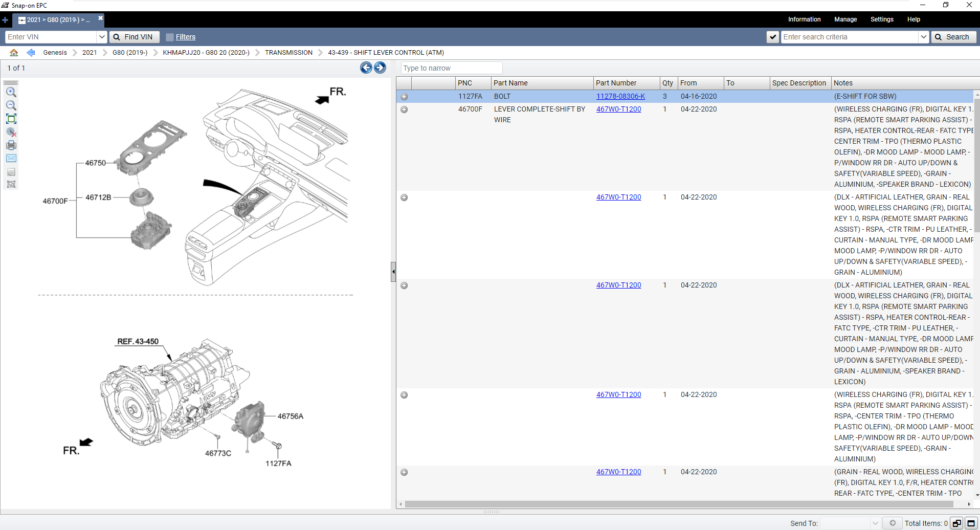Sort by PNC column header
980x530 pixels.
click(473, 83)
